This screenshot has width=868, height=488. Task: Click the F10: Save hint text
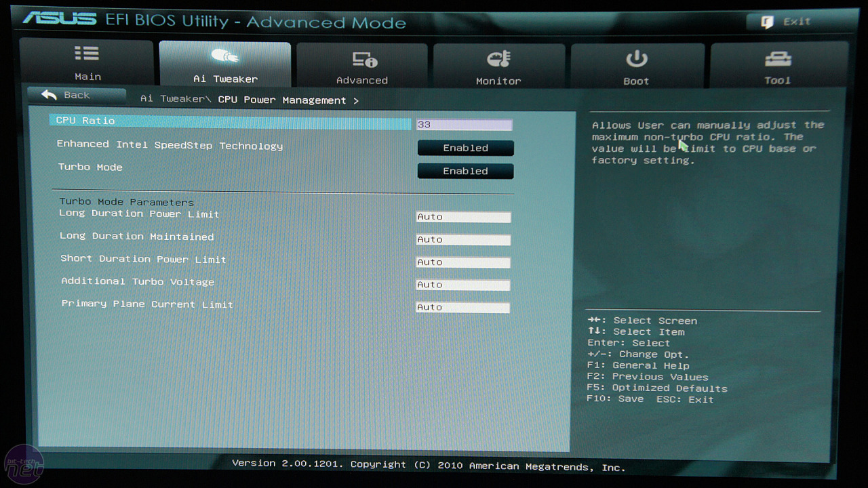616,399
